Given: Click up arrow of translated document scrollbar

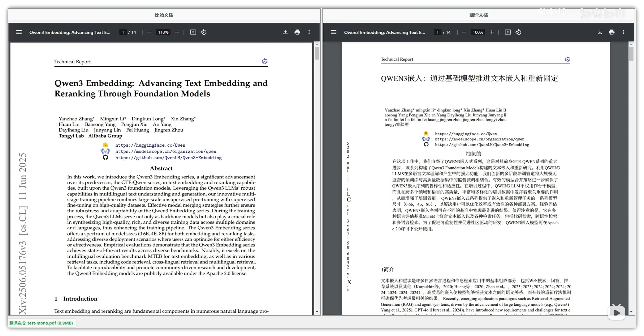Looking at the screenshot, I should click(631, 44).
